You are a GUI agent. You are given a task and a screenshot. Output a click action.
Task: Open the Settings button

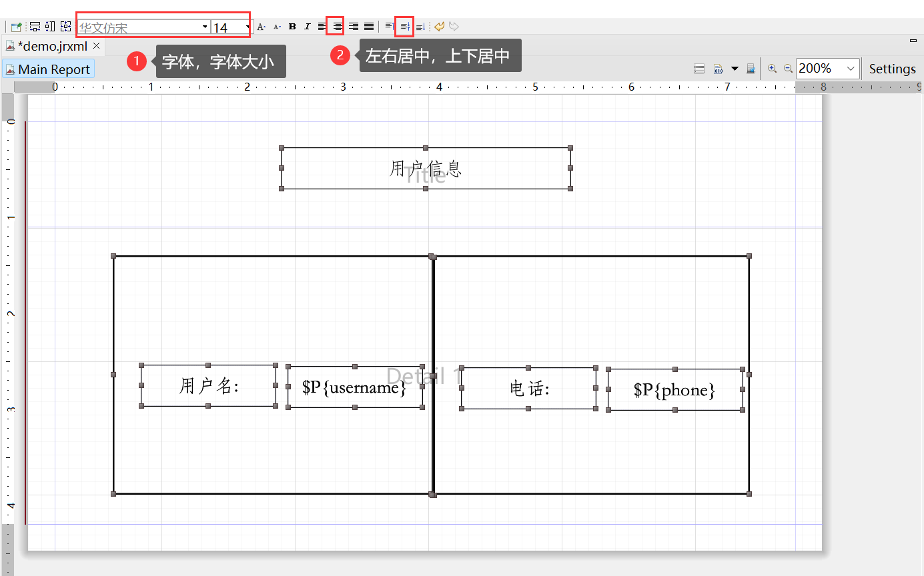click(892, 68)
